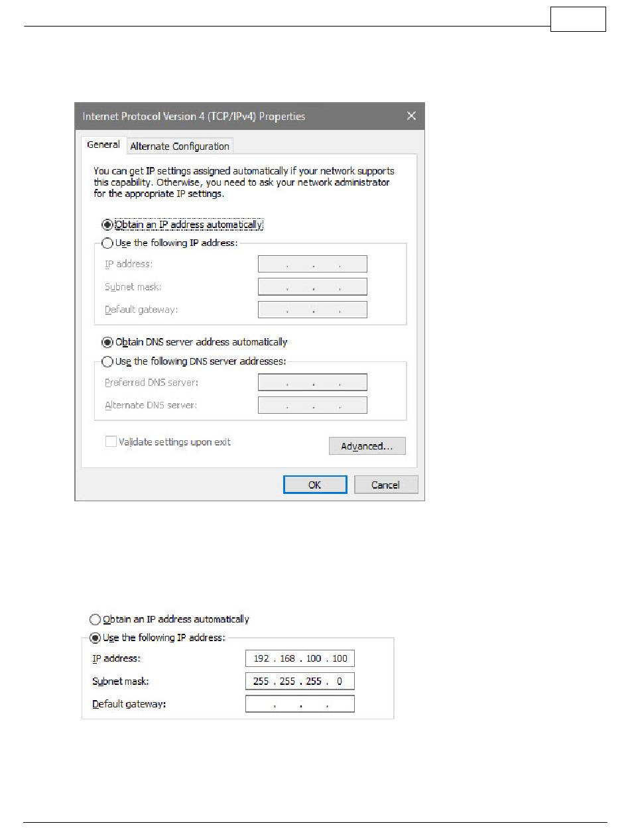
Task: Click the empty Default gateway field in lower panel
Action: (300, 703)
